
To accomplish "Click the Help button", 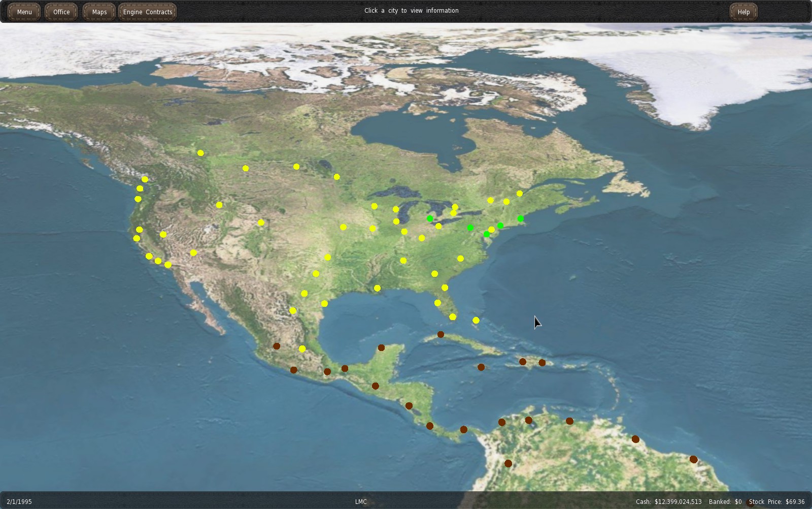I will click(743, 12).
